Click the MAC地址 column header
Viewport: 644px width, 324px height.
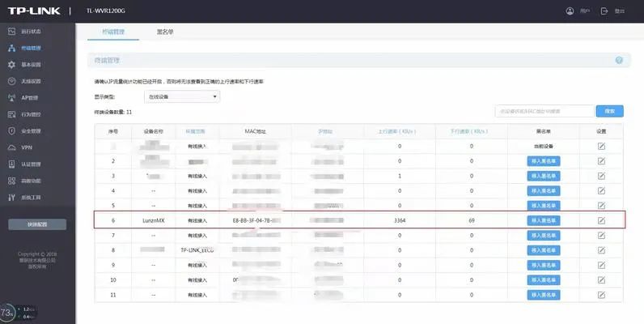pyautogui.click(x=256, y=131)
